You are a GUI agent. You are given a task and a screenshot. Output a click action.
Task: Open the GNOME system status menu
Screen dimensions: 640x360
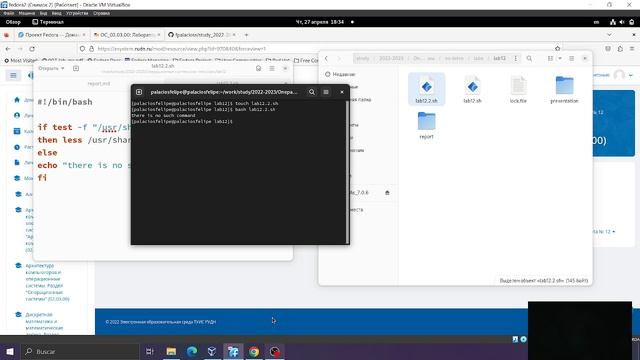coord(622,22)
